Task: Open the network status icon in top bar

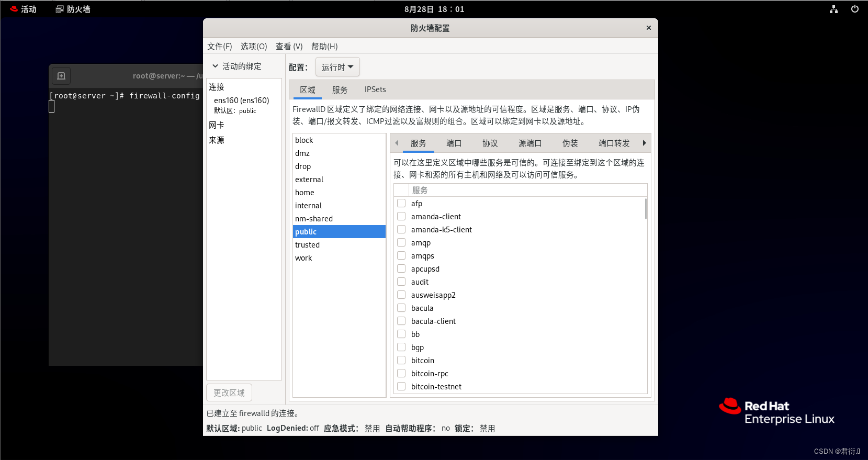Action: pyautogui.click(x=833, y=9)
